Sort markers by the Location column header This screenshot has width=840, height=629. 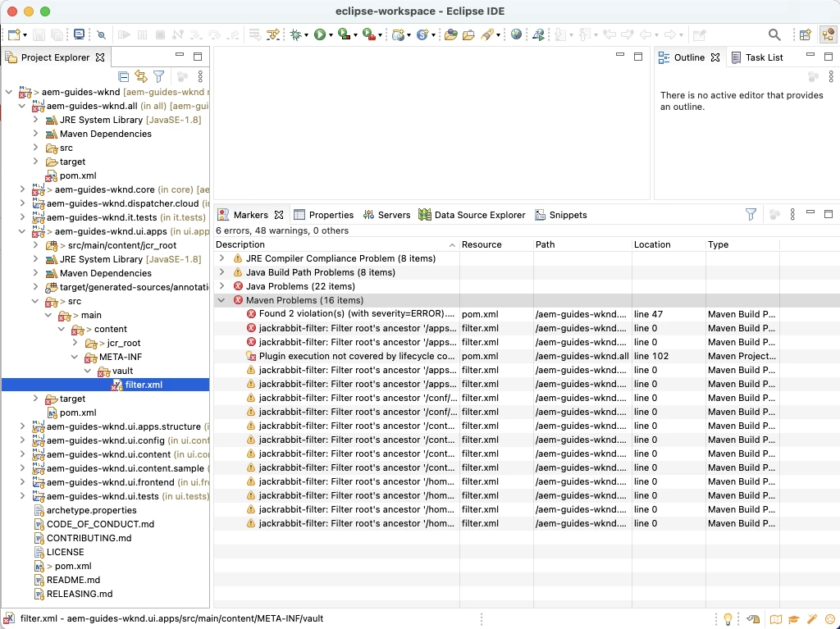click(669, 244)
